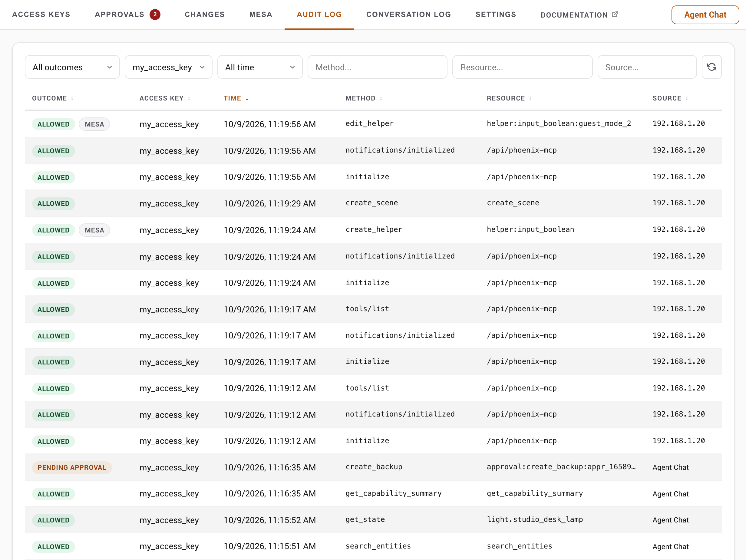
Task: Select the get_capability_summary method cell
Action: tap(393, 493)
